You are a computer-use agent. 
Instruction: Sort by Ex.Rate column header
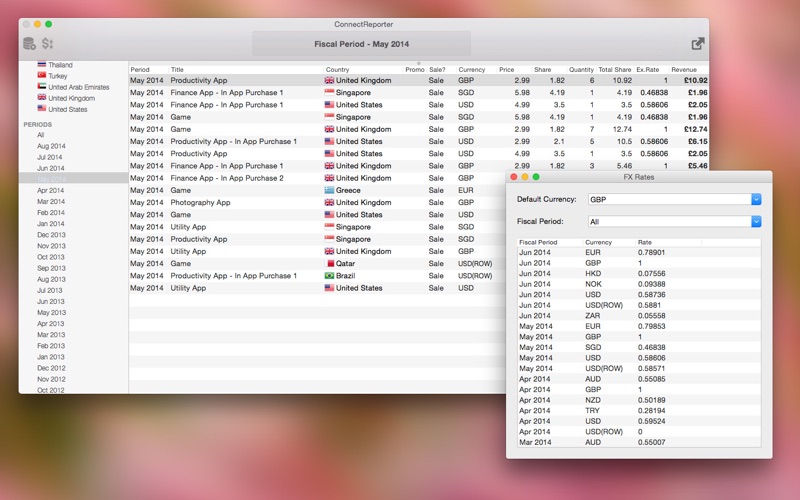click(647, 69)
